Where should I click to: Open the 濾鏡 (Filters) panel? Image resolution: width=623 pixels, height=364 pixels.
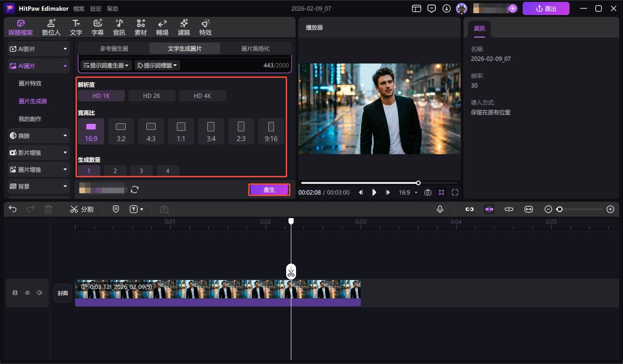click(x=183, y=27)
